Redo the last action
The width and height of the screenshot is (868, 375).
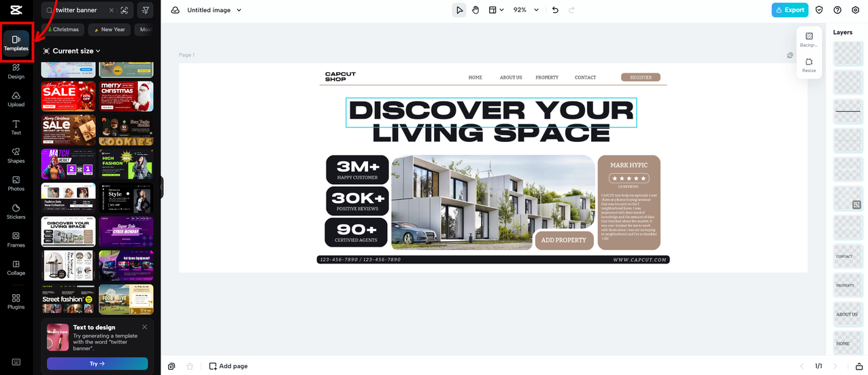pos(571,10)
